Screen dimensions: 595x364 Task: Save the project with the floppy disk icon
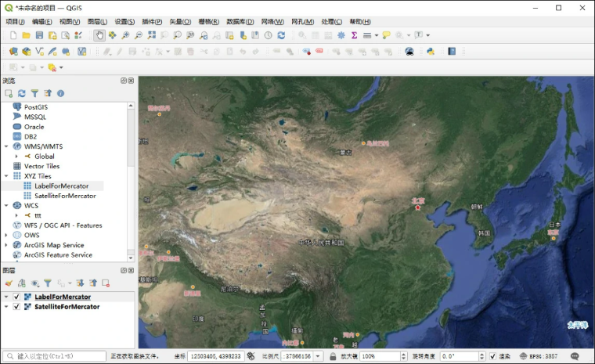pos(39,35)
